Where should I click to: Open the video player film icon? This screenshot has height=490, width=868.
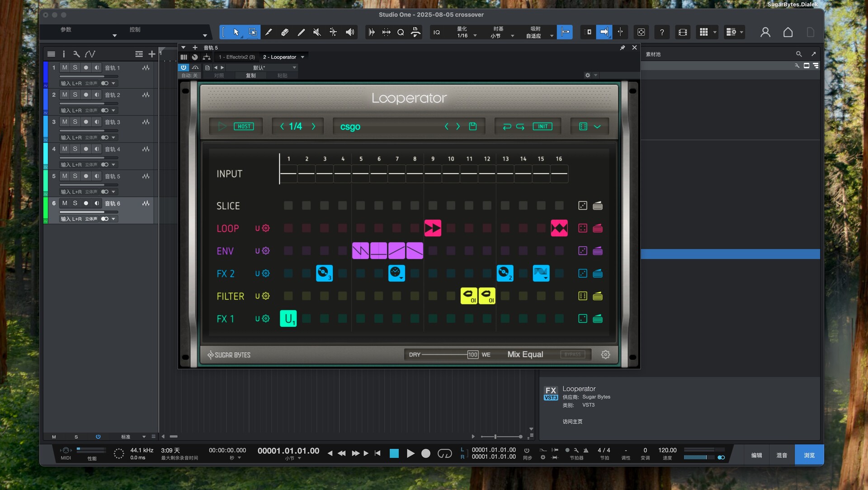[x=683, y=32]
